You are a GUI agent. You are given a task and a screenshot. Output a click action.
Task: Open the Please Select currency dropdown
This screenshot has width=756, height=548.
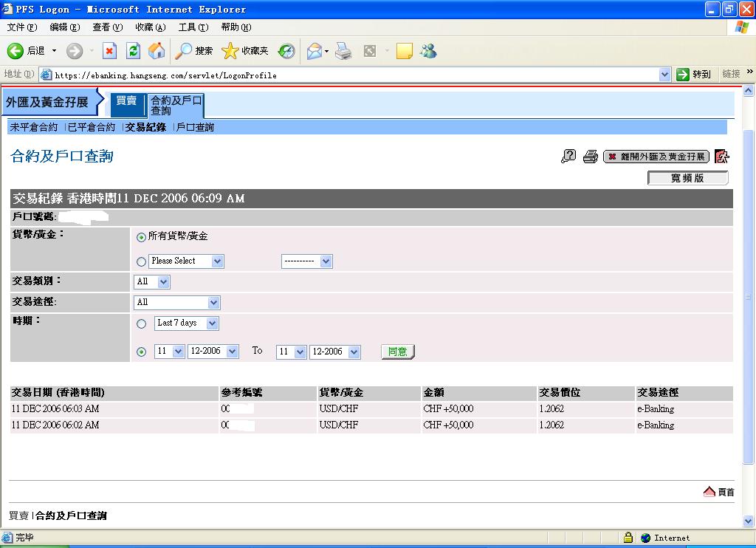[186, 261]
